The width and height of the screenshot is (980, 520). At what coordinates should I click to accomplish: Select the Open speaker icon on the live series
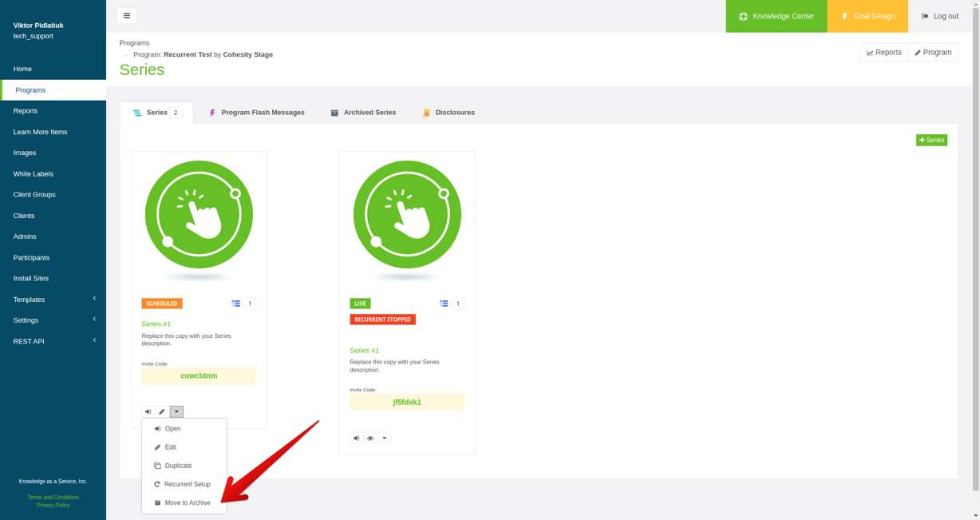click(x=356, y=438)
